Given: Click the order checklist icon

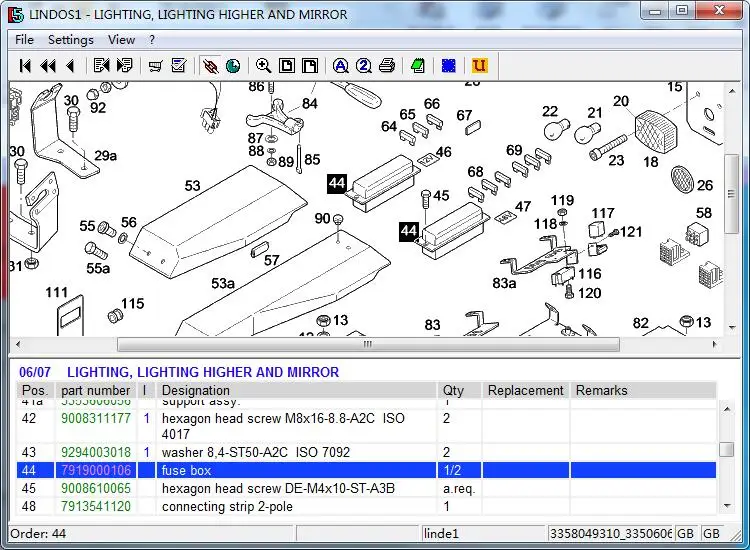Looking at the screenshot, I should [179, 66].
